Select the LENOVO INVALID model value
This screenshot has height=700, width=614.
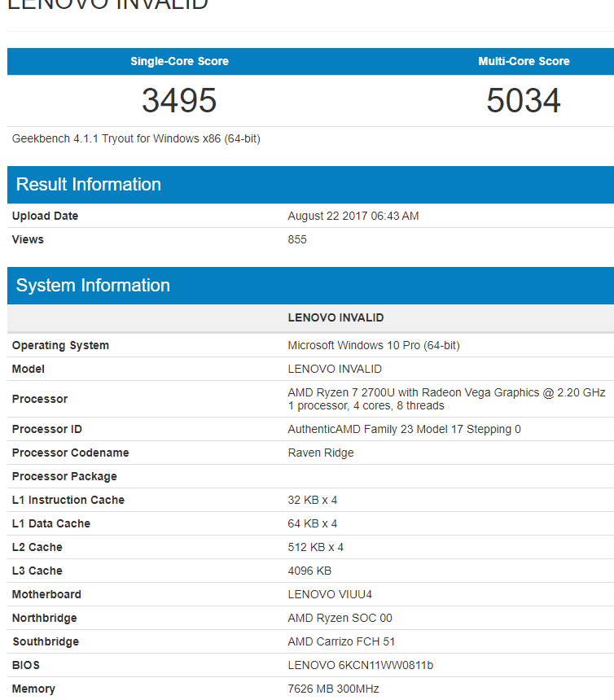[x=335, y=370]
